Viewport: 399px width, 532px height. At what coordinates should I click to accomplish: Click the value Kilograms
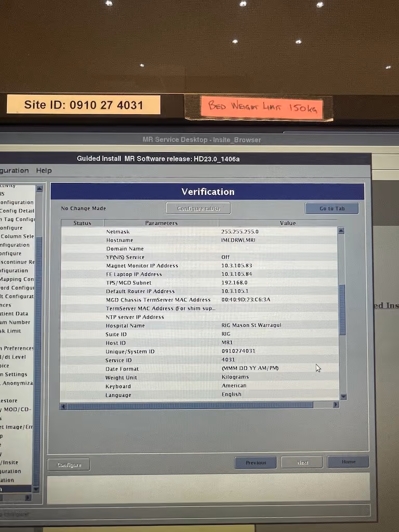coord(235,377)
